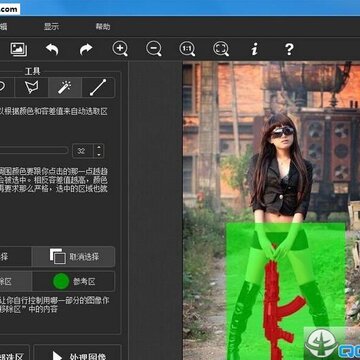The height and width of the screenshot is (360, 360).
Task: Set zoom to 1:1 actual size
Action: point(187,49)
